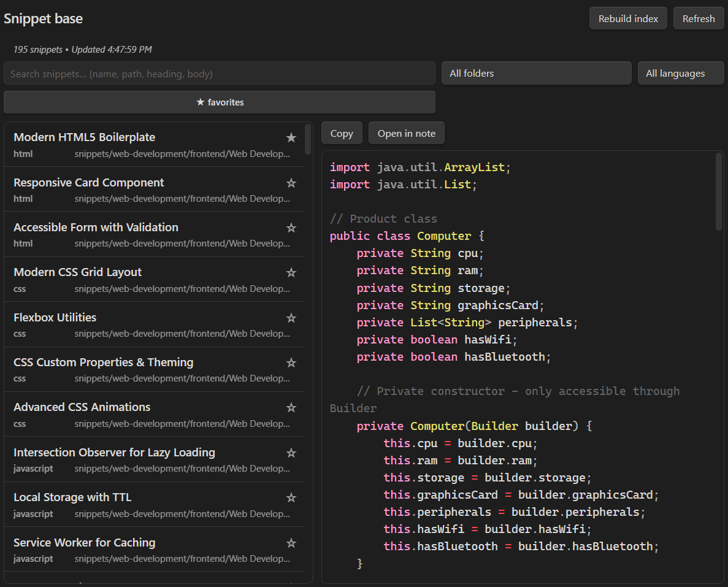
Task: Open Intersection Observer for Lazy Loading entry
Action: coord(154,460)
